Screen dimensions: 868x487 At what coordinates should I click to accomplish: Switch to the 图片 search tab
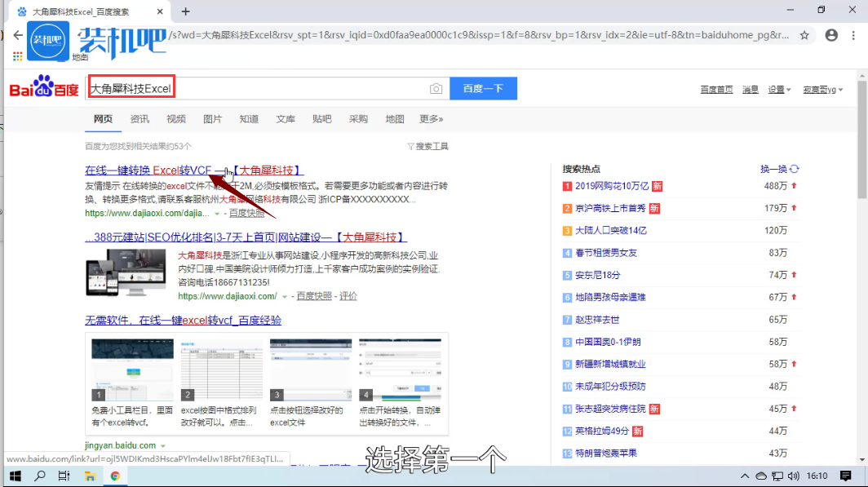[x=212, y=118]
